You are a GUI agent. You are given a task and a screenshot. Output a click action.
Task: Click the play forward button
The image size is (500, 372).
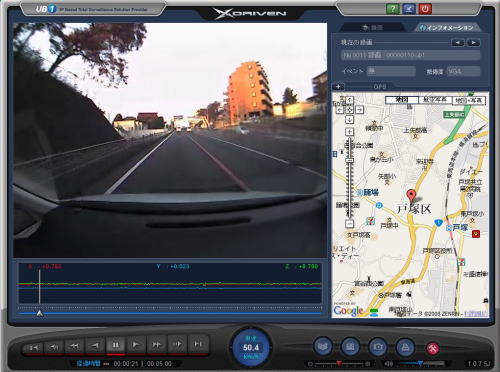click(136, 345)
